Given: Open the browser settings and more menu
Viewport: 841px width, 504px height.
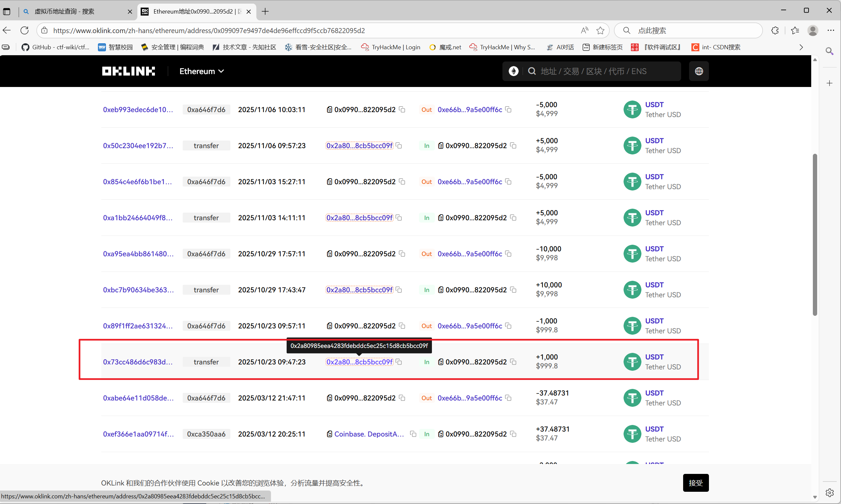Looking at the screenshot, I should [x=830, y=30].
